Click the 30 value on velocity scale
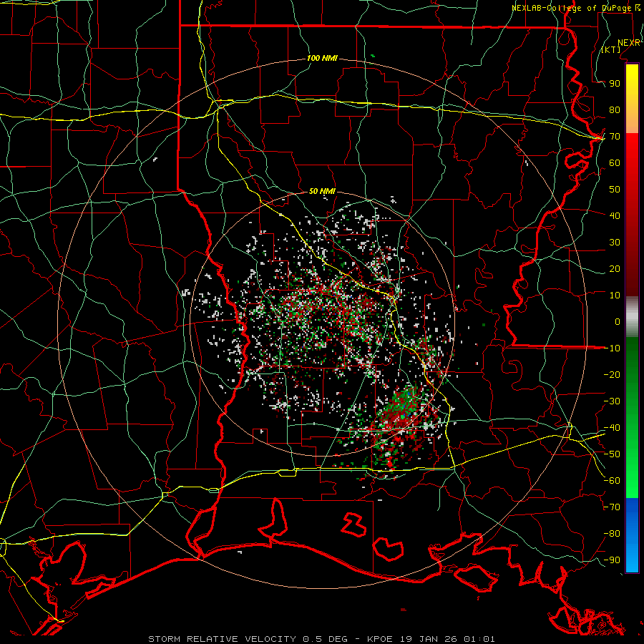Image resolution: width=644 pixels, height=644 pixels. click(615, 243)
